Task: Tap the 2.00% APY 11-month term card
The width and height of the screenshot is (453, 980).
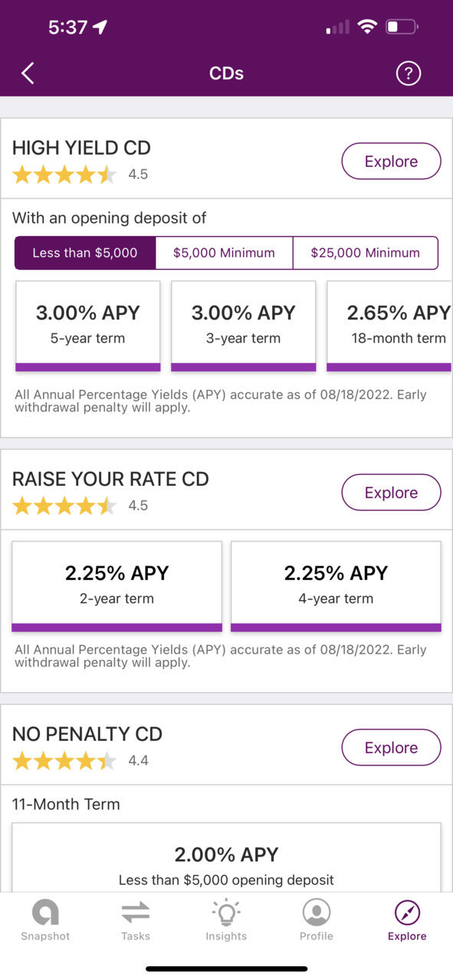Action: click(x=227, y=857)
